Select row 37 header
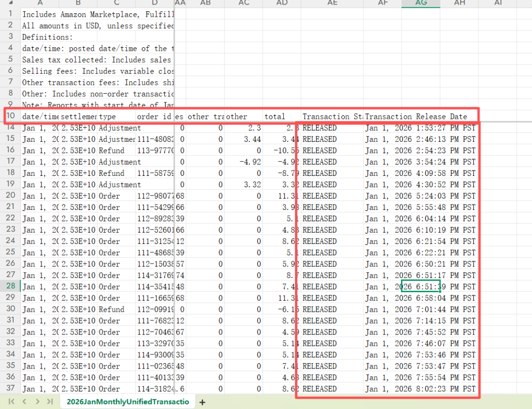Screen dimensions: 532x409 [x=10, y=388]
